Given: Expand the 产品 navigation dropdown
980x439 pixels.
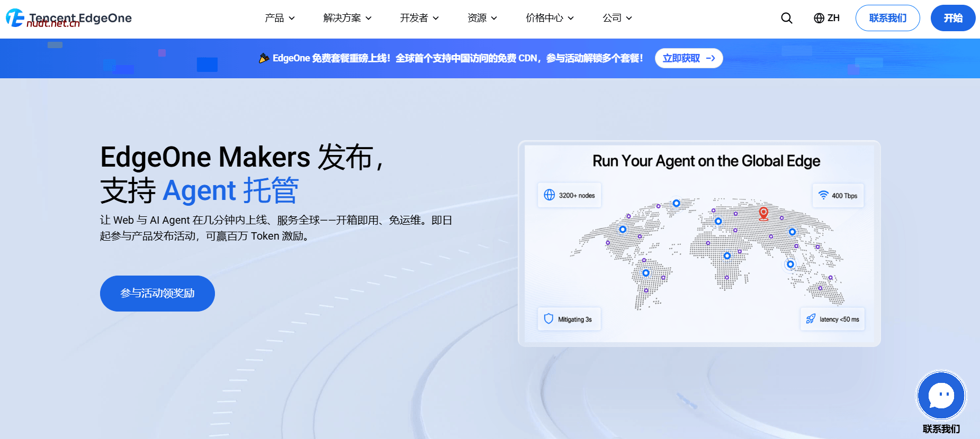Looking at the screenshot, I should 280,18.
